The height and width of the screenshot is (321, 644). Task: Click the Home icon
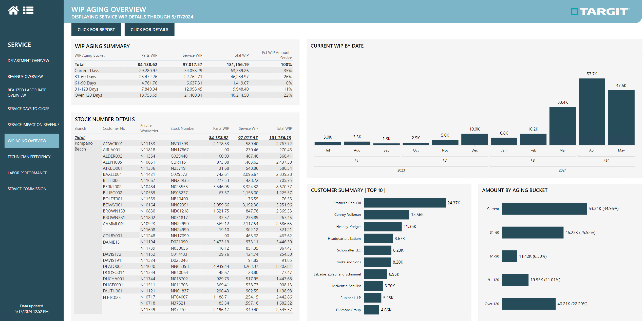[x=14, y=10]
